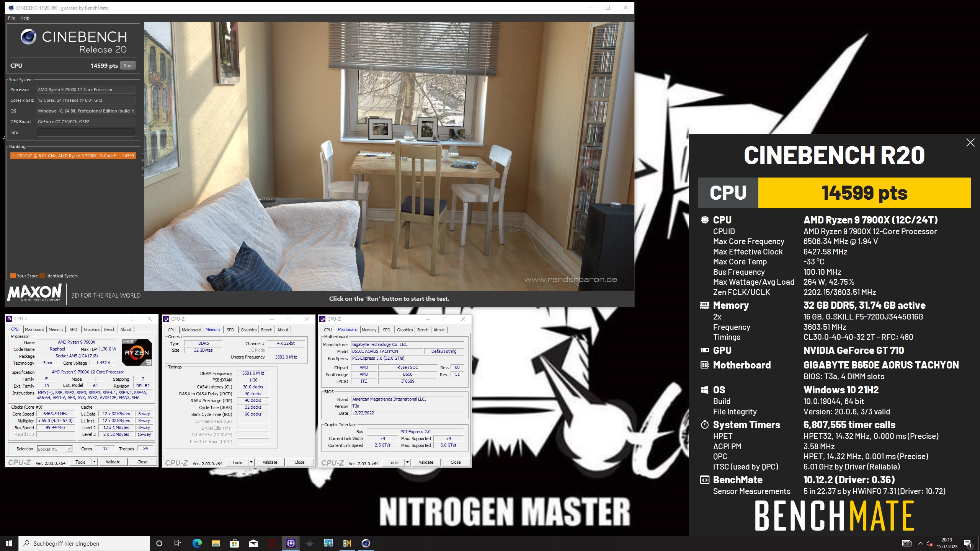Open About tab in the middle CPU-Z window
The height and width of the screenshot is (551, 980).
[283, 330]
